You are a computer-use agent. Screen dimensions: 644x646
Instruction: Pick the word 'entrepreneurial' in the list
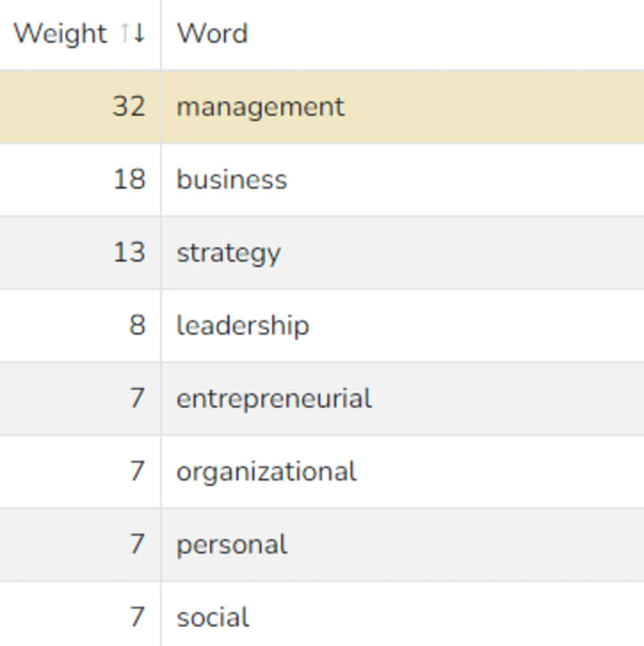click(274, 398)
